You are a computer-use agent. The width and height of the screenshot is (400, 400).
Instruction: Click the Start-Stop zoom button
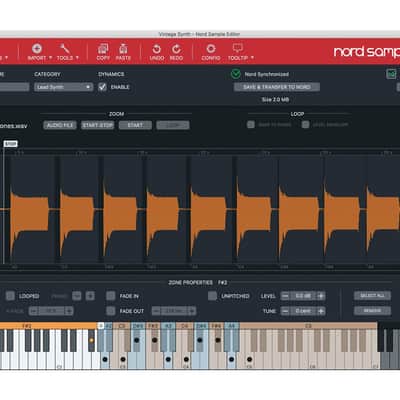pyautogui.click(x=98, y=125)
